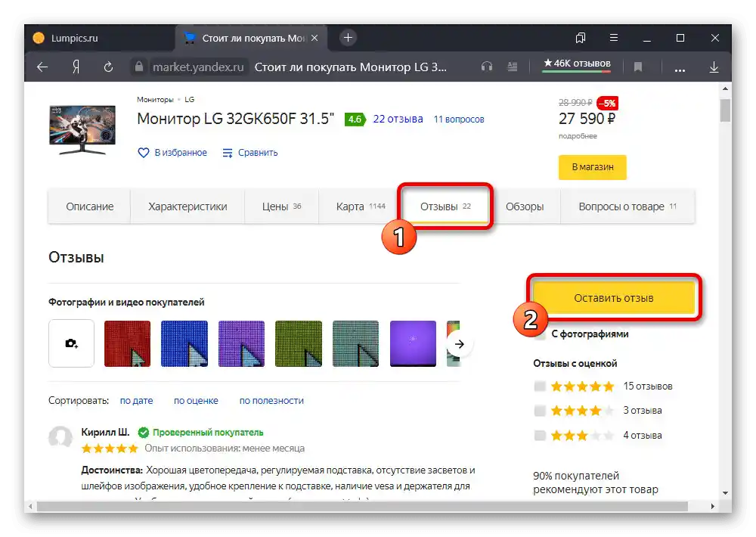Open the Обзоры tab
Image resolution: width=756 pixels, height=537 pixels.
(525, 206)
